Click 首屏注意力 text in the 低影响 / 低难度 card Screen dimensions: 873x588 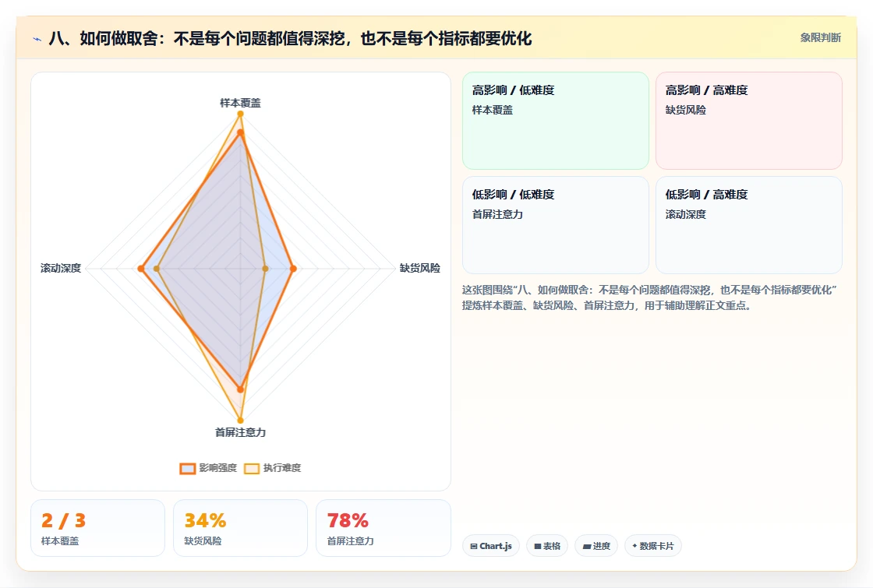pyautogui.click(x=497, y=214)
